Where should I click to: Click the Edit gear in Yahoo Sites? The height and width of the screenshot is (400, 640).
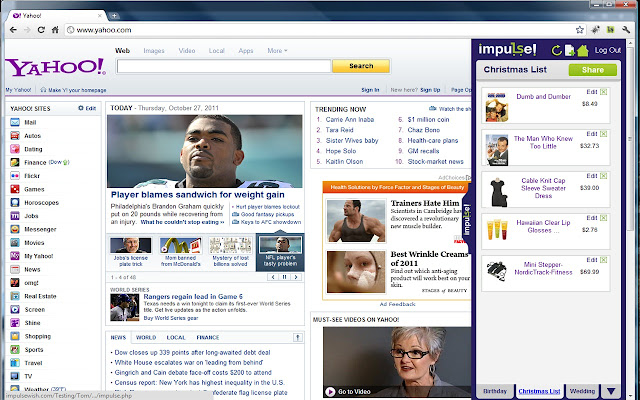(87, 108)
